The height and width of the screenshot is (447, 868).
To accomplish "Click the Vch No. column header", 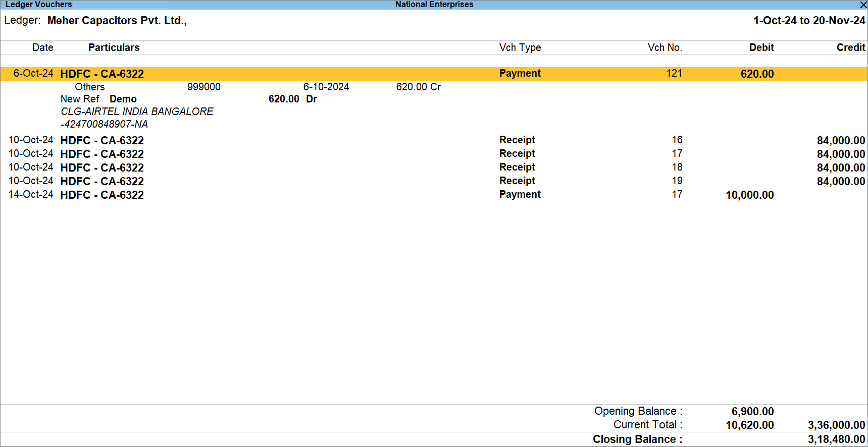I will (665, 47).
